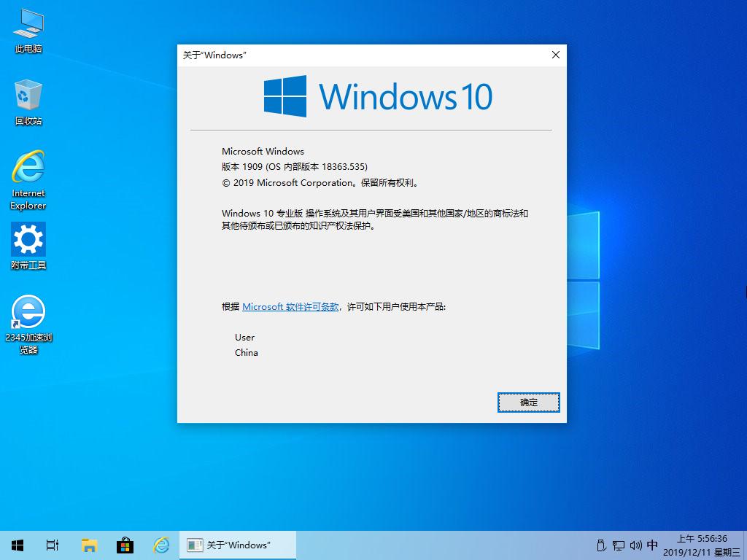Image resolution: width=747 pixels, height=560 pixels.
Task: Select the 回收站 recycle bin icon
Action: tap(28, 102)
